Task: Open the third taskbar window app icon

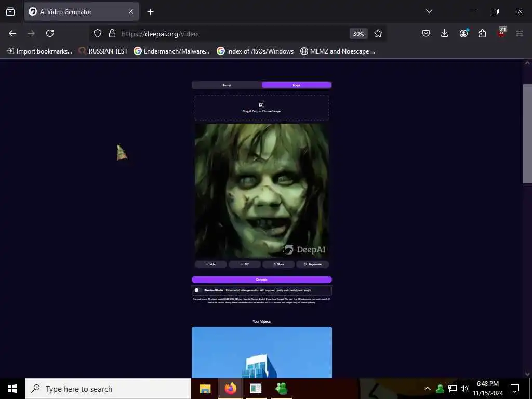Action: pyautogui.click(x=256, y=389)
